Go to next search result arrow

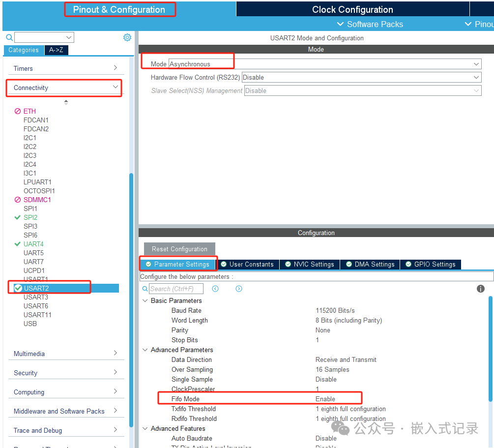pyautogui.click(x=239, y=289)
